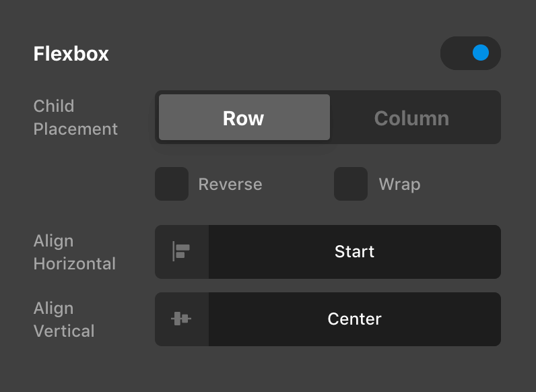Click the Align Vertical label

click(63, 319)
